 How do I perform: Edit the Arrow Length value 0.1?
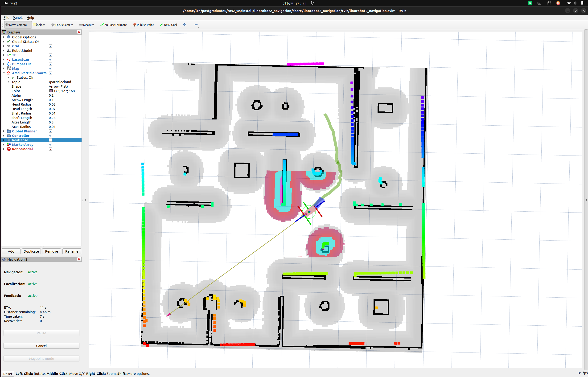pyautogui.click(x=65, y=100)
